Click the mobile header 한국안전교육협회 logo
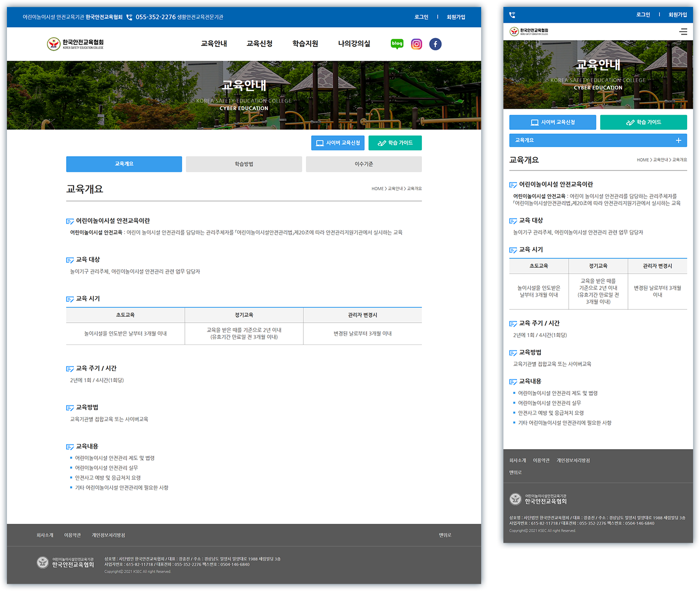Image resolution: width=700 pixels, height=591 pixels. tap(529, 32)
